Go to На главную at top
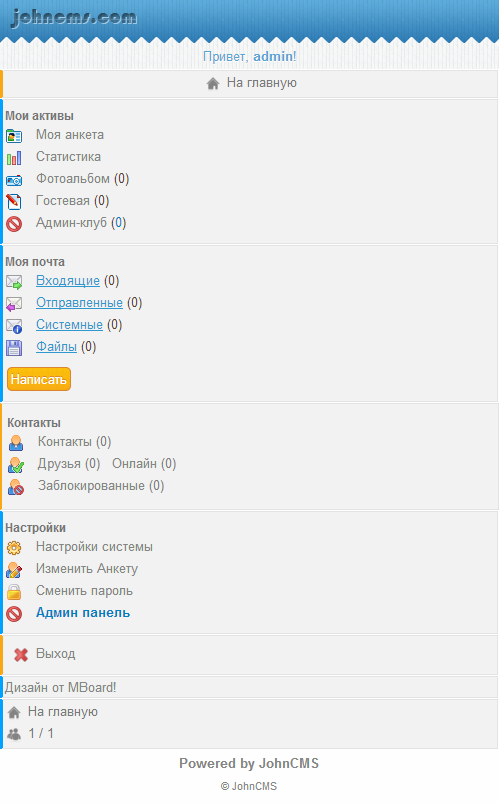 pyautogui.click(x=262, y=83)
